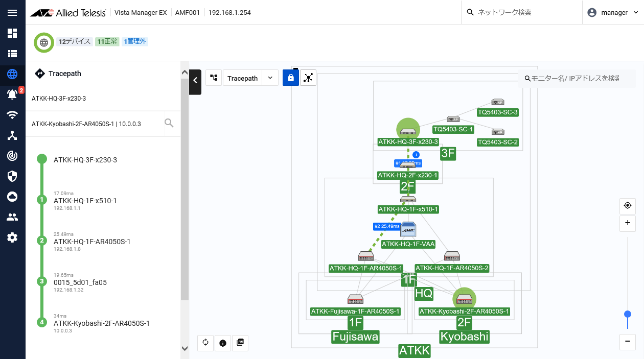Screen dimensions: 644x359
Task: Open the hamburger main menu
Action: click(12, 12)
